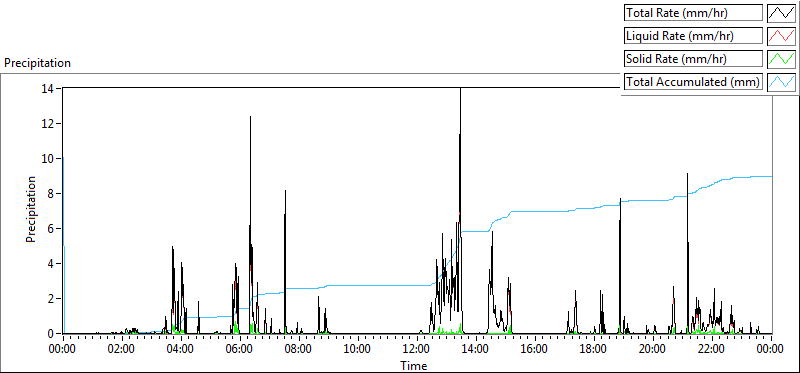Select the Total Accumulated (mm) legend label

pyautogui.click(x=693, y=82)
